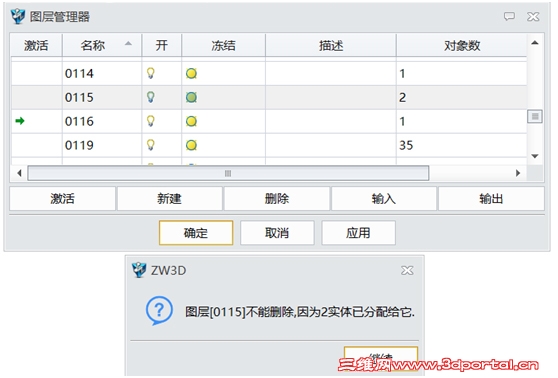Click the description cell of layer 0114
This screenshot has height=378, width=558.
(331, 74)
